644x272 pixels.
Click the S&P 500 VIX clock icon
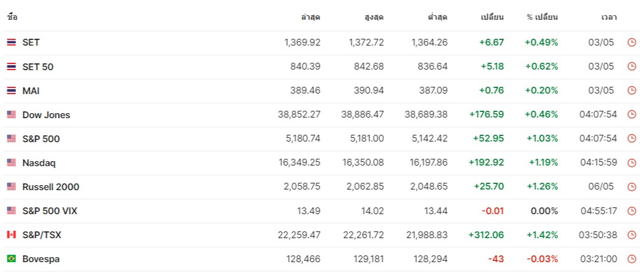(631, 211)
